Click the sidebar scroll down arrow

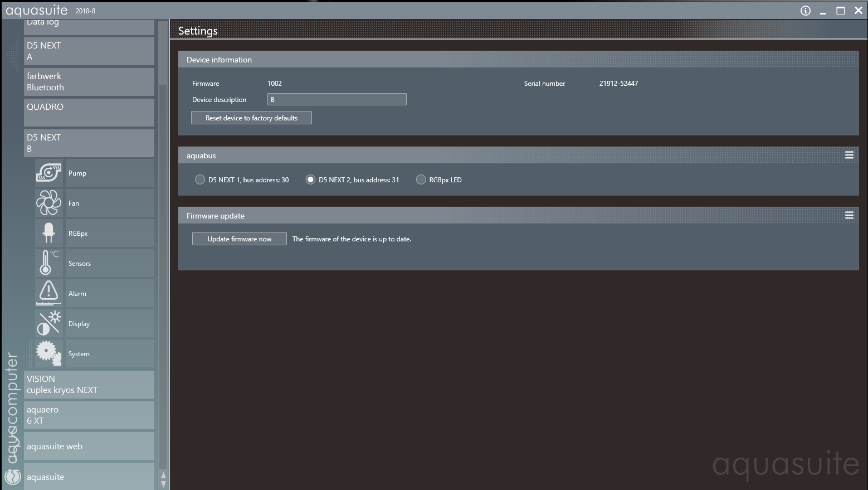(163, 484)
